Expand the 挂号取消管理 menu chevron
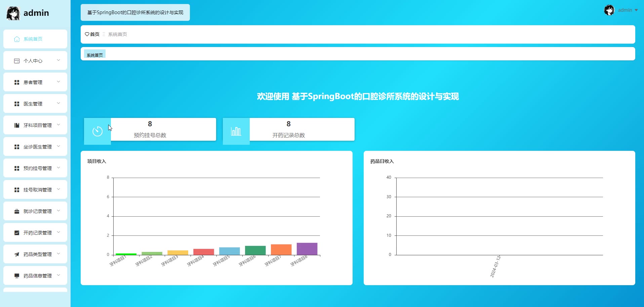This screenshot has height=307, width=644. tap(58, 189)
